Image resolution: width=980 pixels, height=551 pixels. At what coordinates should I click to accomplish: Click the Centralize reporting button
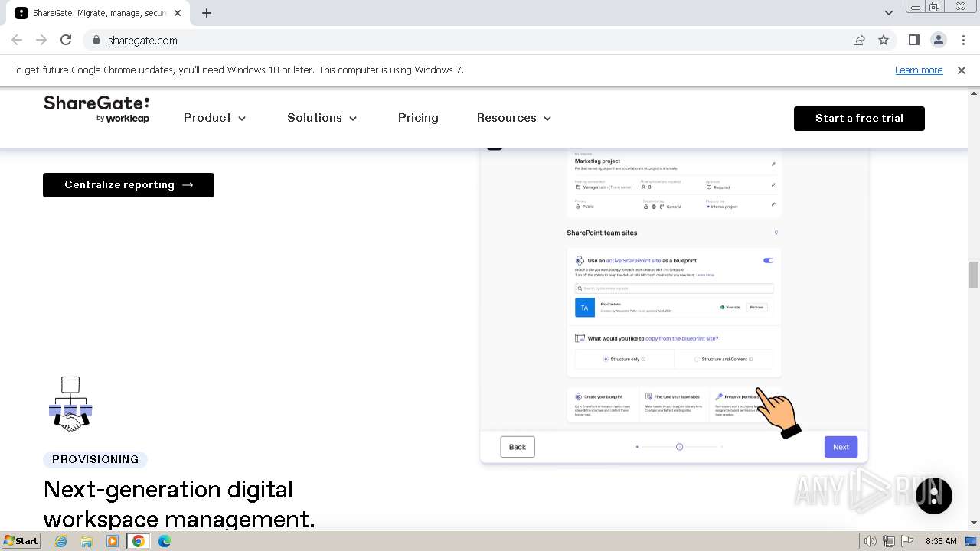pos(129,185)
